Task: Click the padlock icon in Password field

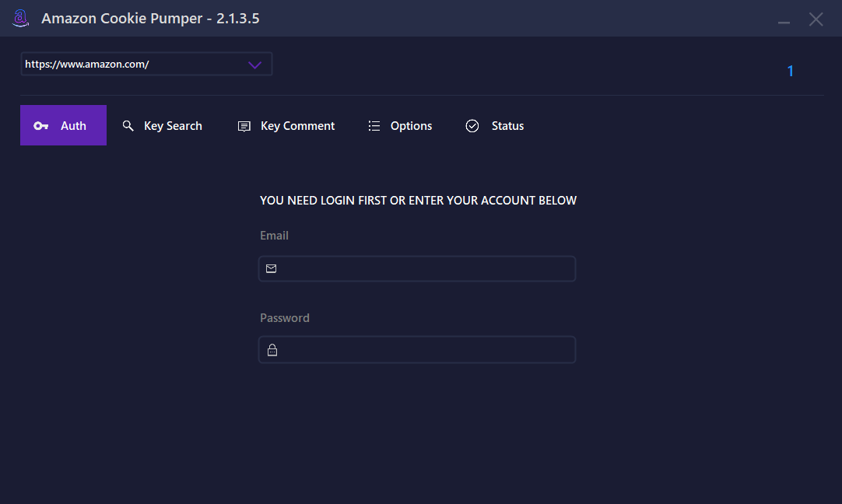Action: pos(272,350)
